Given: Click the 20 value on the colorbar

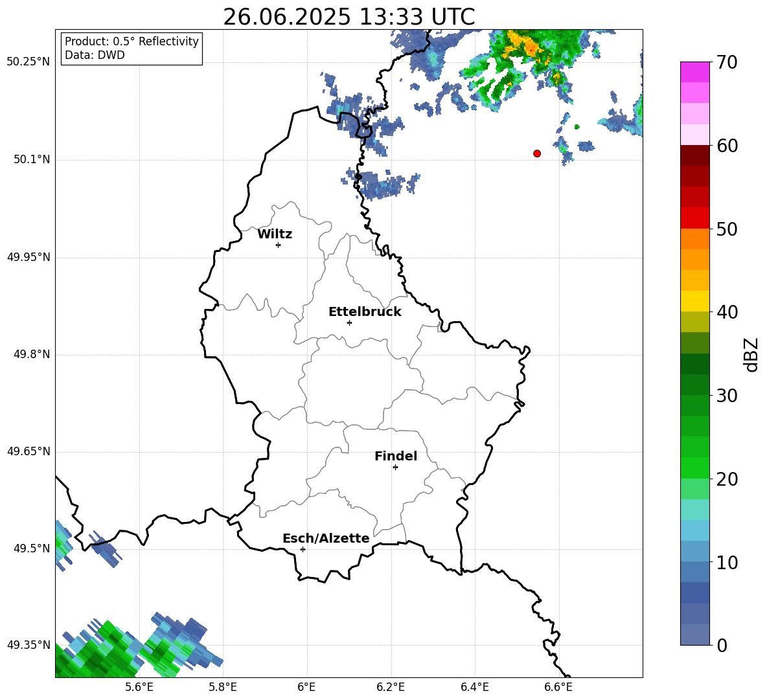Looking at the screenshot, I should click(726, 479).
